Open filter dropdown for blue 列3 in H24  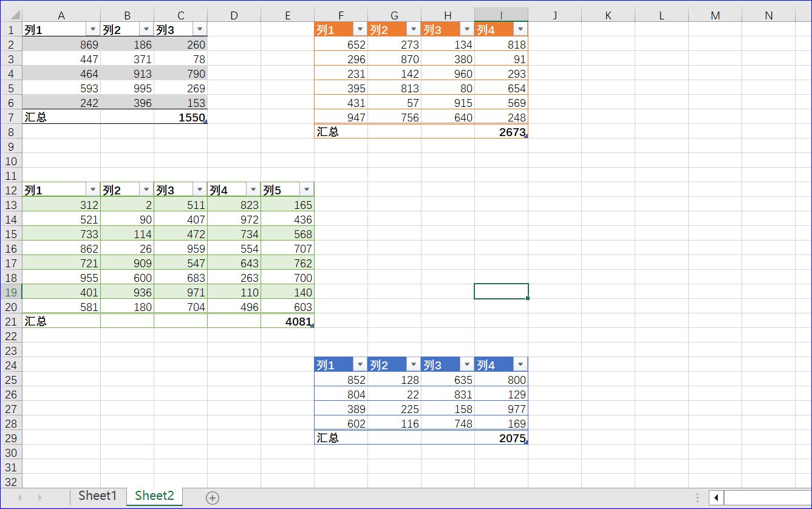point(466,364)
